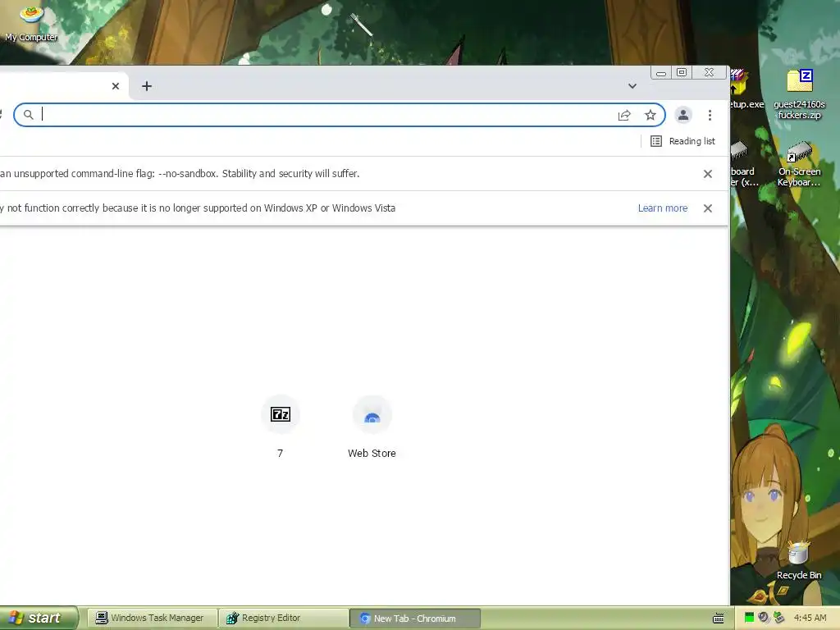Open a new tab with the plus button

tap(146, 85)
